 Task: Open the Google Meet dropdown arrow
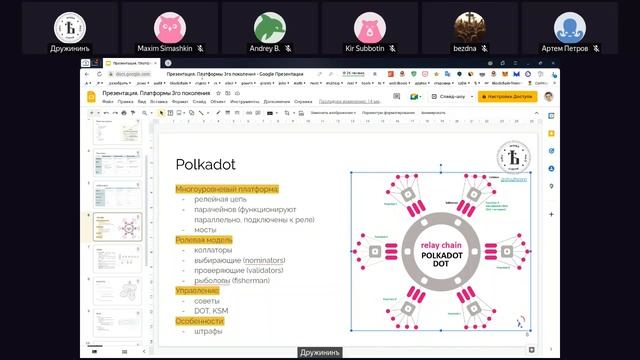[x=421, y=97]
